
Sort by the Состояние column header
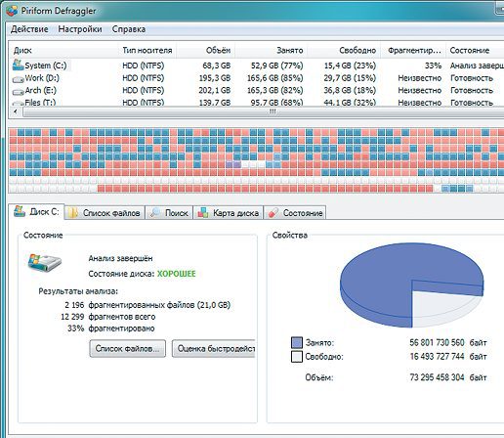475,50
